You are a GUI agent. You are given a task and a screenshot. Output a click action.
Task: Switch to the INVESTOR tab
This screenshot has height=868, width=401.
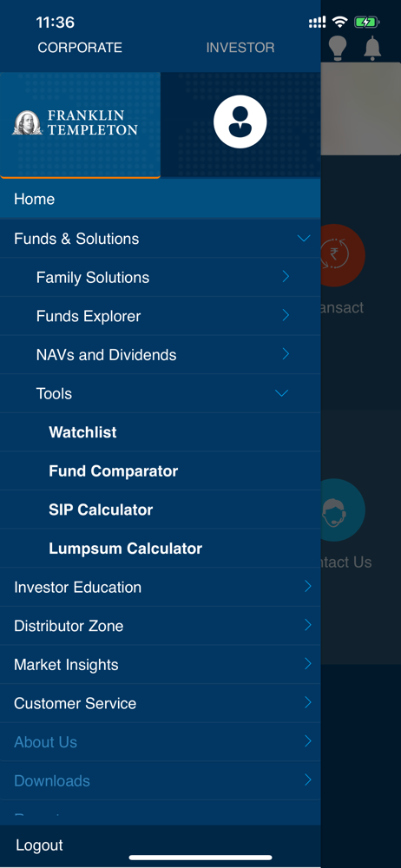click(240, 48)
